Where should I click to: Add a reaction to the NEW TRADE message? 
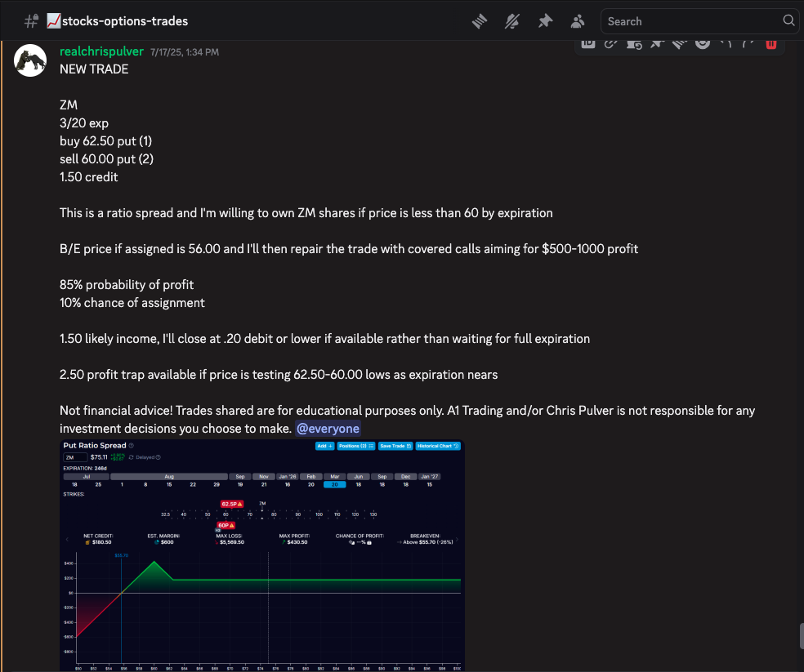[702, 43]
